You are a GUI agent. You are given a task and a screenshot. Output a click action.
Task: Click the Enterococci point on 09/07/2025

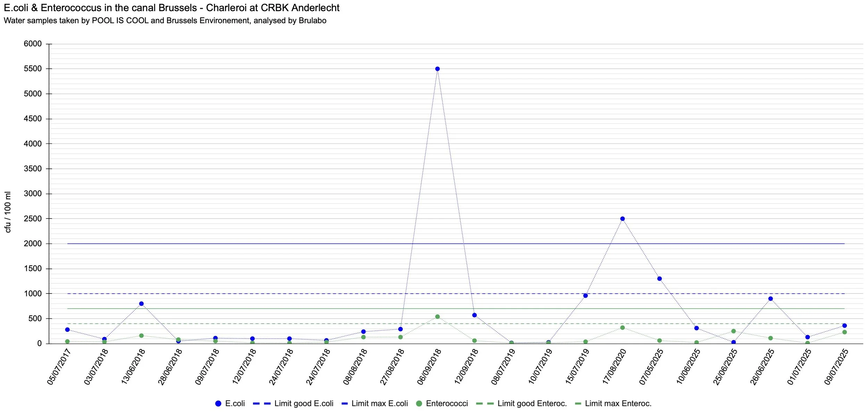pos(845,332)
